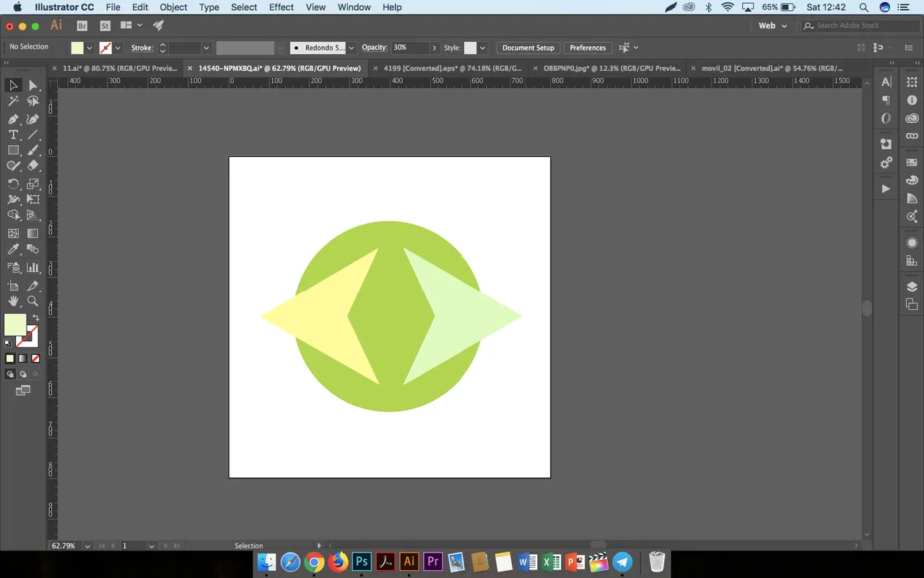This screenshot has height=578, width=924.
Task: Open the stroke color dropdown arrow
Action: [x=118, y=48]
